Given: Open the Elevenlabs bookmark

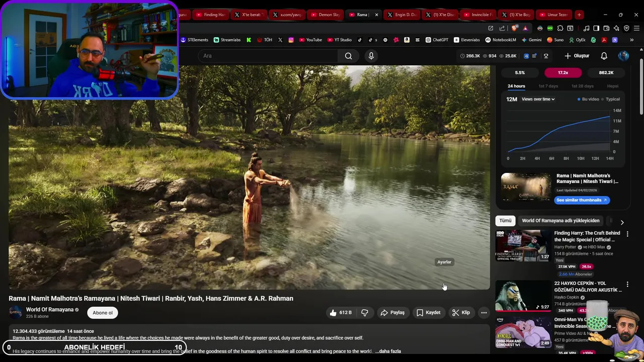Looking at the screenshot, I should [x=467, y=40].
